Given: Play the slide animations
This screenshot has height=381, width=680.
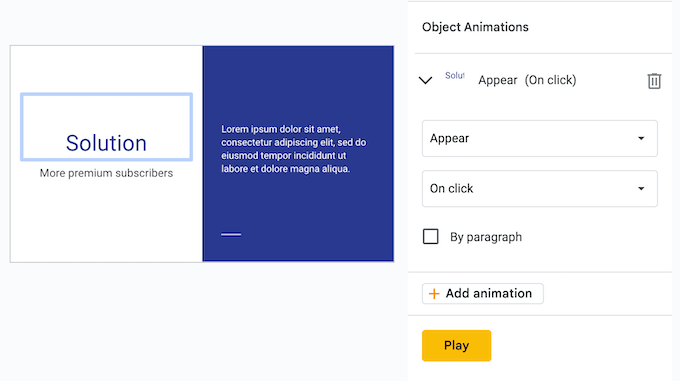Looking at the screenshot, I should coord(456,345).
